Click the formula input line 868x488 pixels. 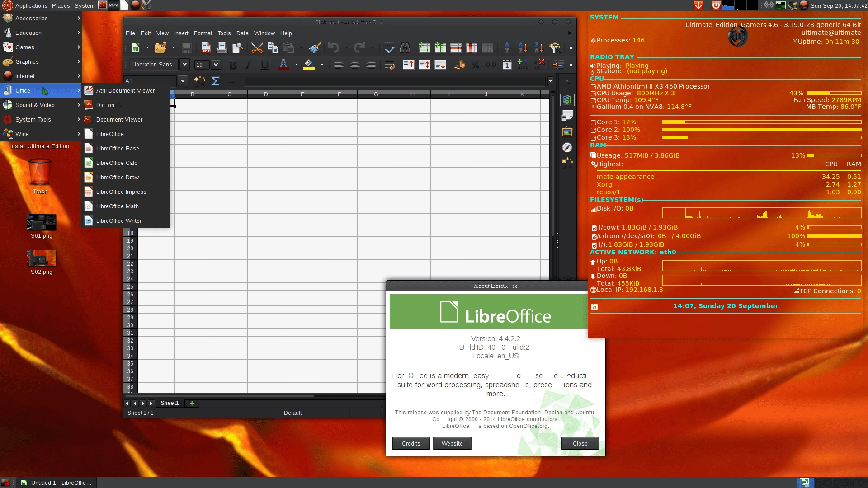click(395, 81)
